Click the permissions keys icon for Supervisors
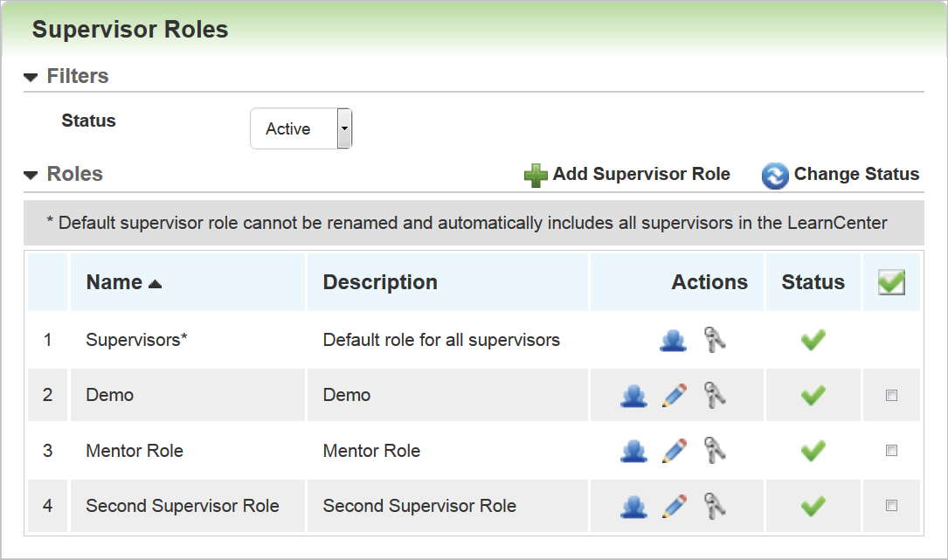Image resolution: width=948 pixels, height=560 pixels. tap(716, 340)
